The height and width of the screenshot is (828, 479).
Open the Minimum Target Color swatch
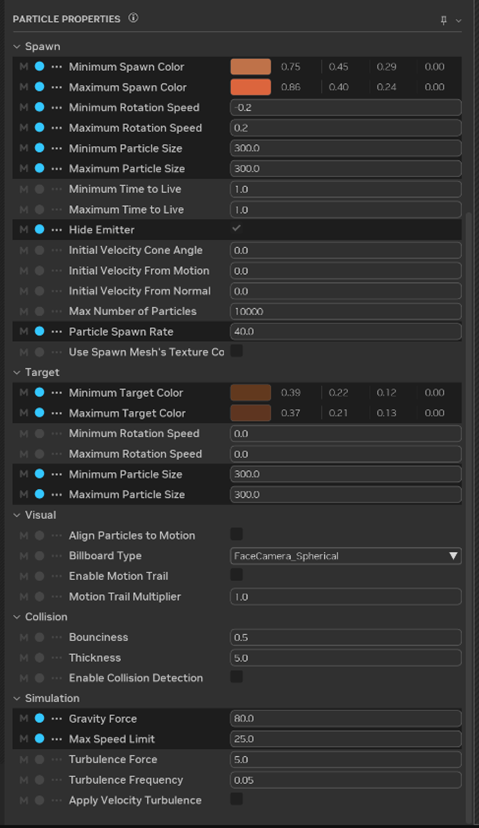(x=251, y=392)
